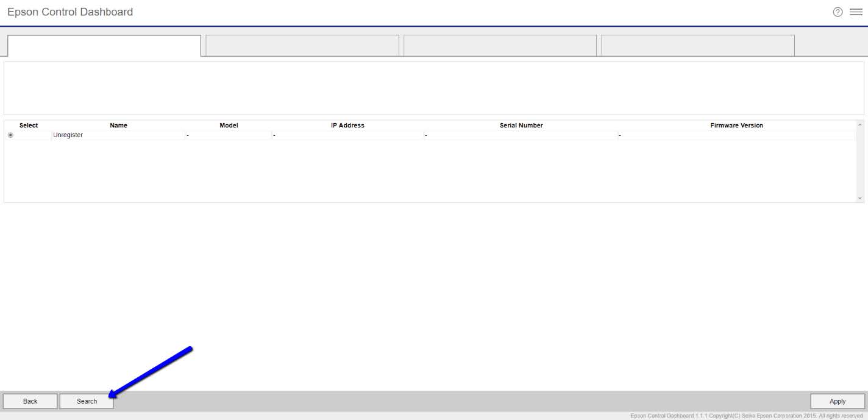The width and height of the screenshot is (868, 420).
Task: Select the first blank tab on the left
Action: pos(104,46)
